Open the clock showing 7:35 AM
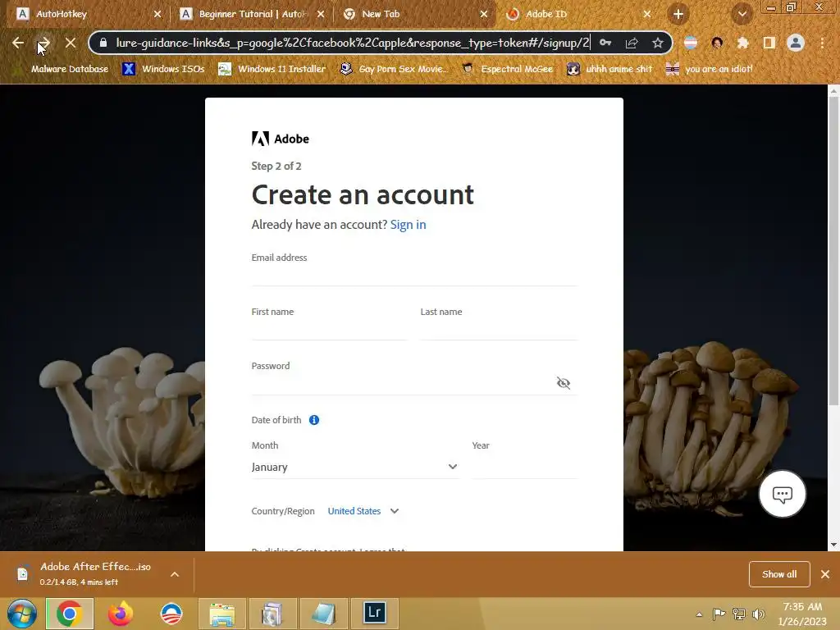The width and height of the screenshot is (840, 630). pos(802,614)
